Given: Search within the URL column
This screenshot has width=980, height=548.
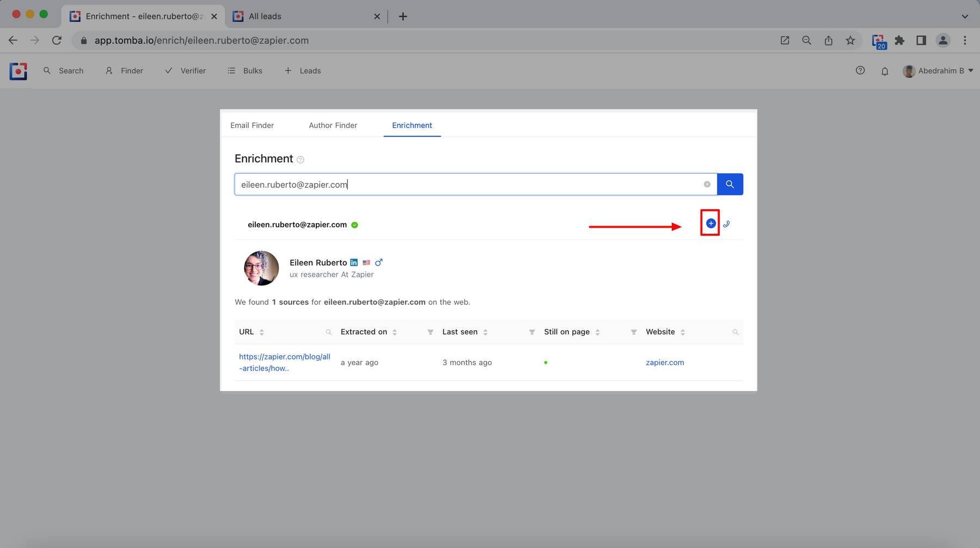Looking at the screenshot, I should (x=328, y=332).
